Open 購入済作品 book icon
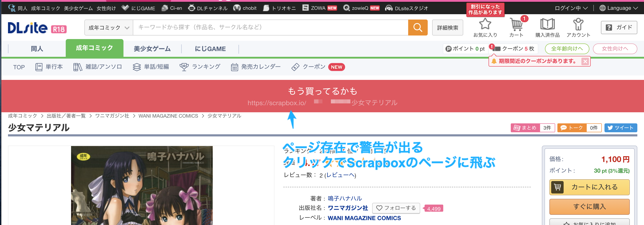Viewport: 644px width, 225px height. click(547, 28)
